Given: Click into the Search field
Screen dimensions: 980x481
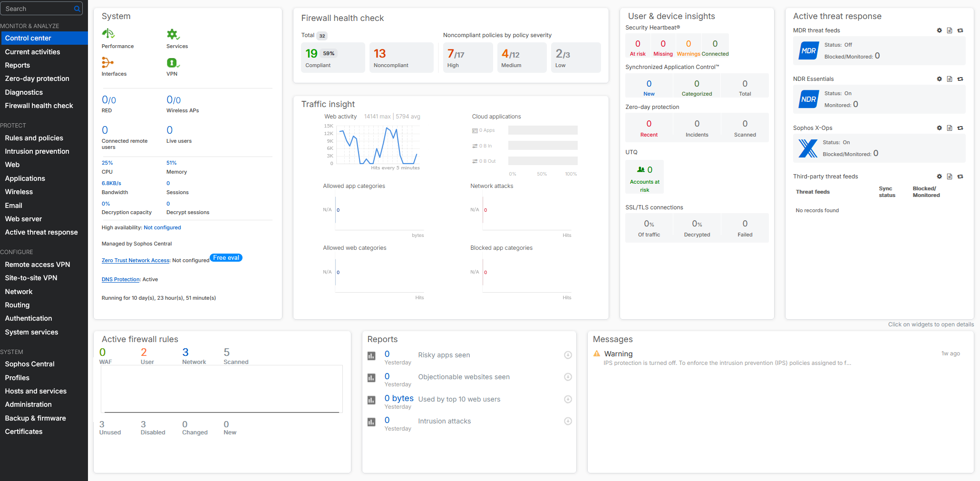Looking at the screenshot, I should click(x=37, y=9).
